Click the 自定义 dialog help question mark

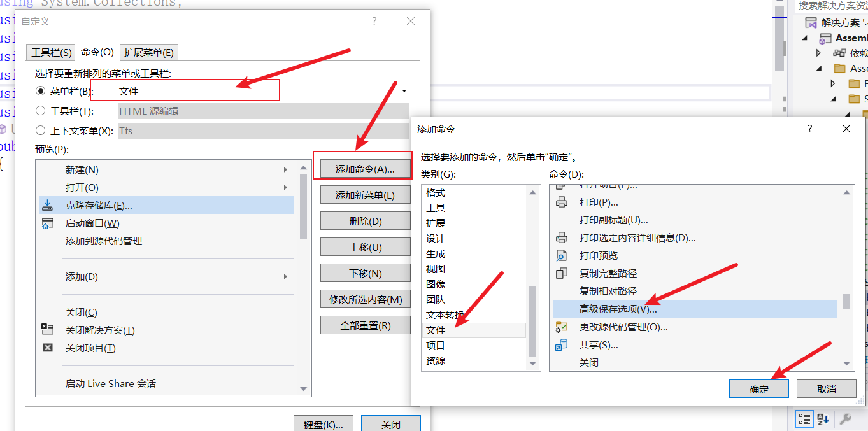(374, 21)
